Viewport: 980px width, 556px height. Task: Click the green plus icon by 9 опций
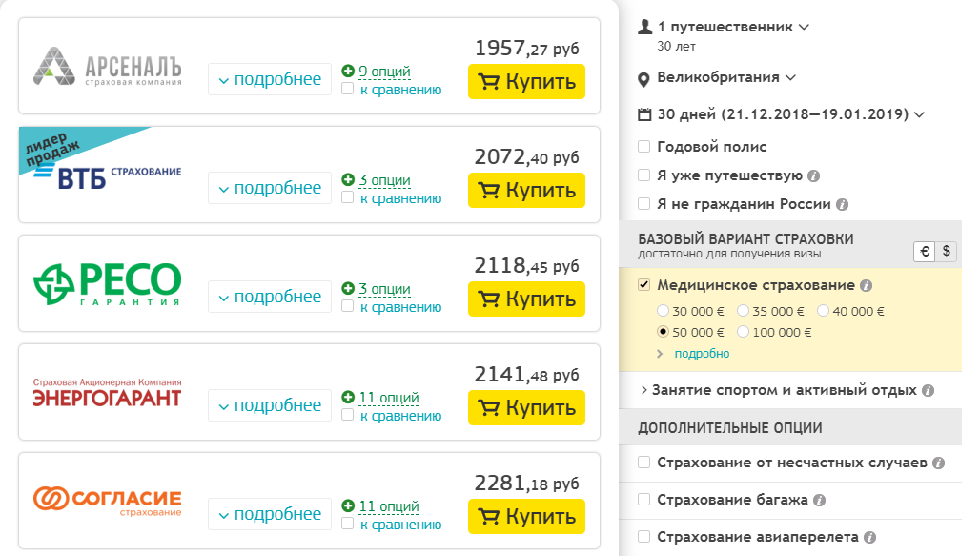[x=348, y=72]
